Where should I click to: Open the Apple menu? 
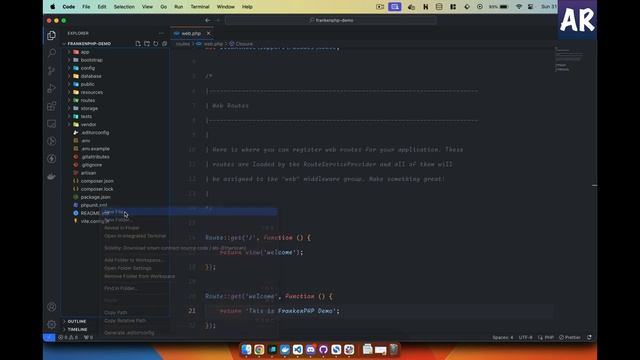(x=53, y=7)
